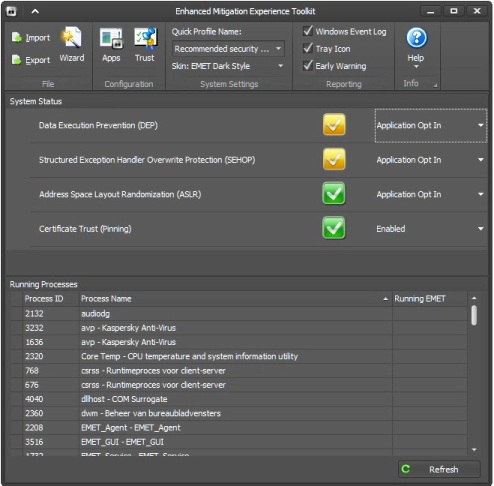
Task: Select csrss row with ID 768
Action: 239,371
